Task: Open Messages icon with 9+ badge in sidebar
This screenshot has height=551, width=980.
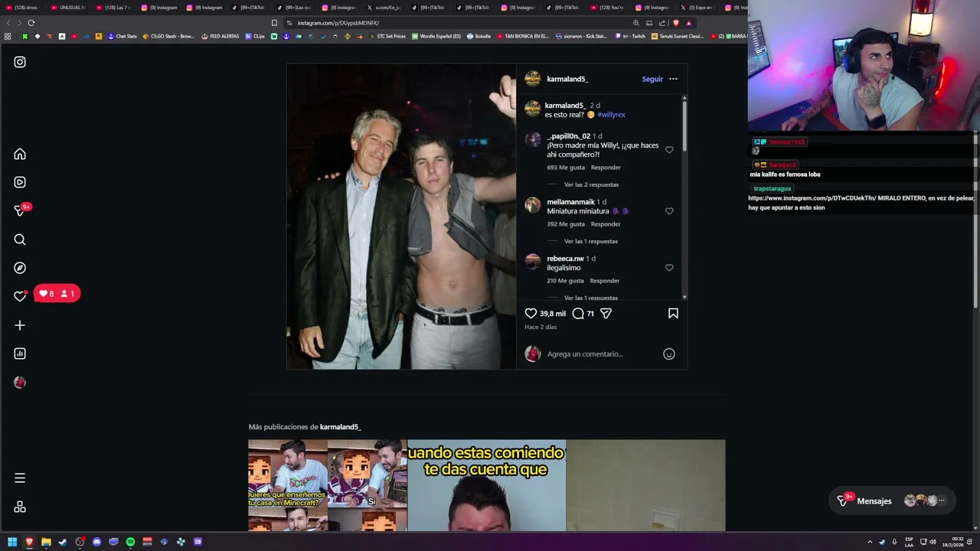Action: coord(21,210)
